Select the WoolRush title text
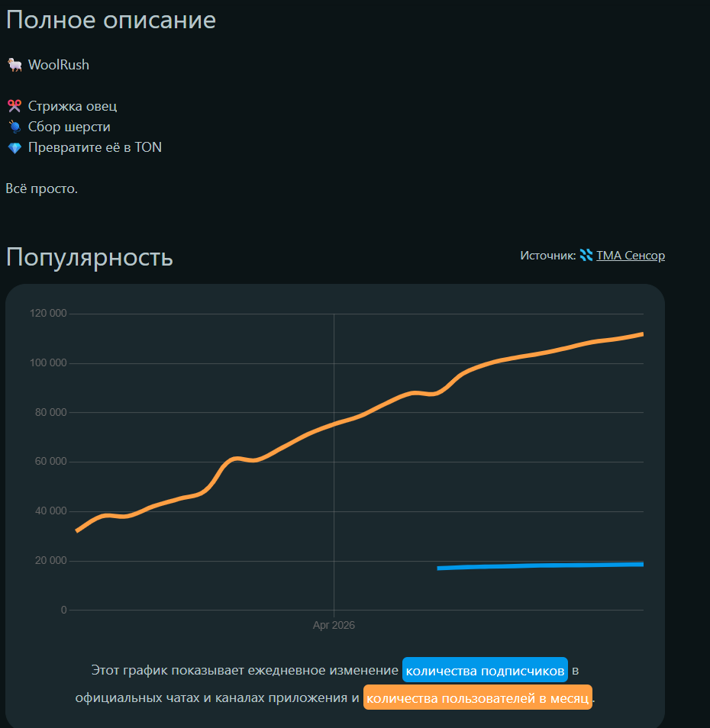 pyautogui.click(x=59, y=66)
